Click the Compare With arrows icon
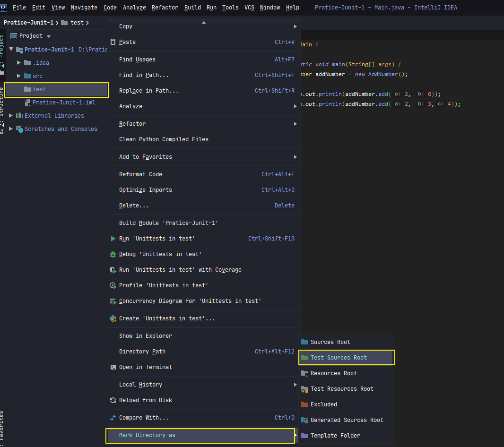504x447 pixels. pos(113,418)
